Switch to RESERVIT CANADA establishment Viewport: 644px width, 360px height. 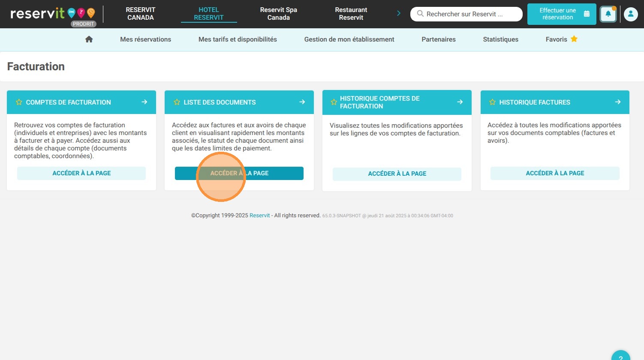coord(141,14)
